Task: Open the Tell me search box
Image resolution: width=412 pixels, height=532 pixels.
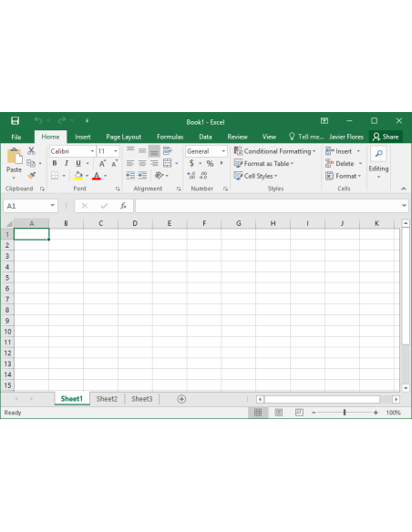Action: 306,137
